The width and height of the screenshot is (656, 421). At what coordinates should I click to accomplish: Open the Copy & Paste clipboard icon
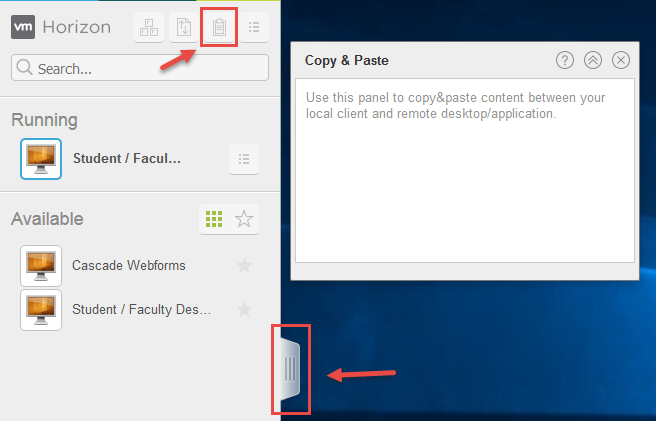tap(219, 27)
